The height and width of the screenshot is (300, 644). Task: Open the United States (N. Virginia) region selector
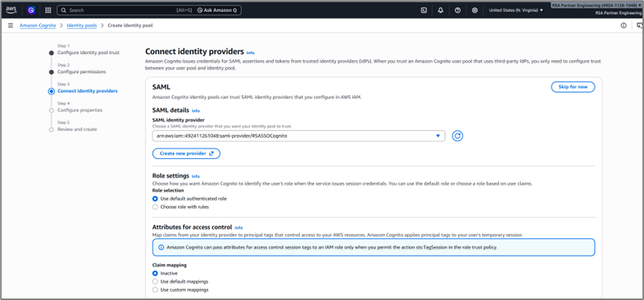(x=516, y=10)
